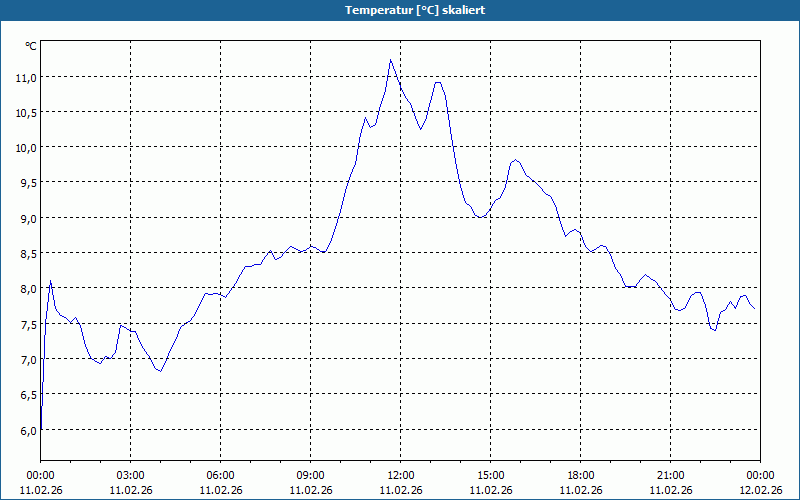The image size is (800, 500).
Task: Select the 06:00 time axis label
Action: [220, 476]
